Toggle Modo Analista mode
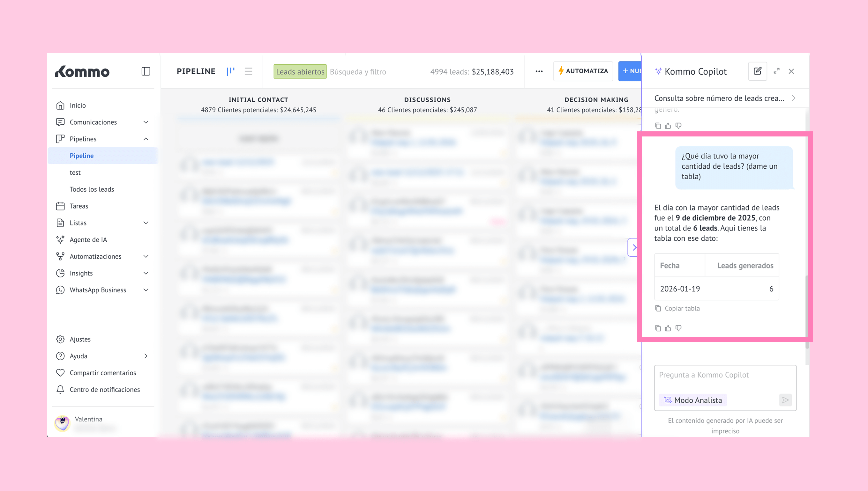This screenshot has width=868, height=491. click(693, 400)
